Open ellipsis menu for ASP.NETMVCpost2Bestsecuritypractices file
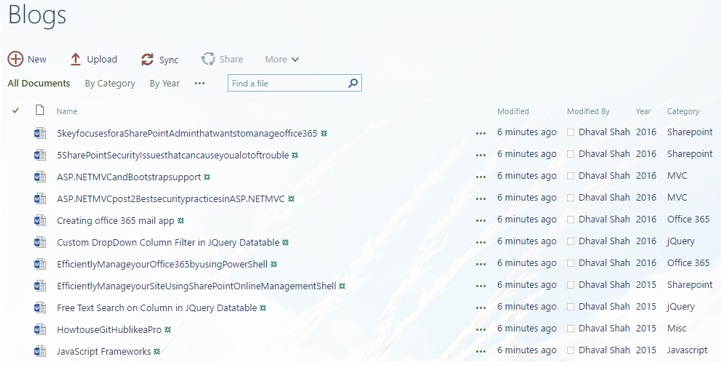The height and width of the screenshot is (366, 721). (x=481, y=199)
